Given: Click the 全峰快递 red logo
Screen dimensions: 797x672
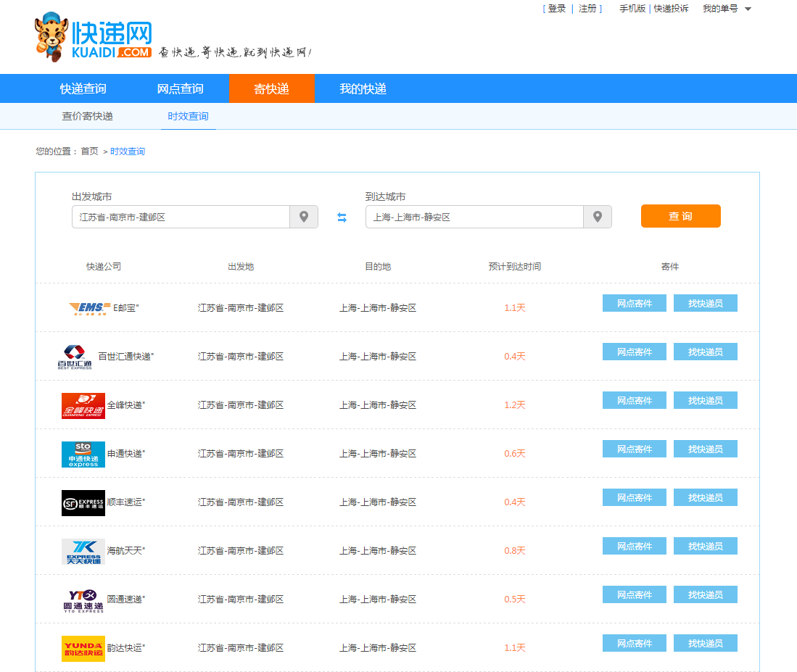Looking at the screenshot, I should point(83,405).
